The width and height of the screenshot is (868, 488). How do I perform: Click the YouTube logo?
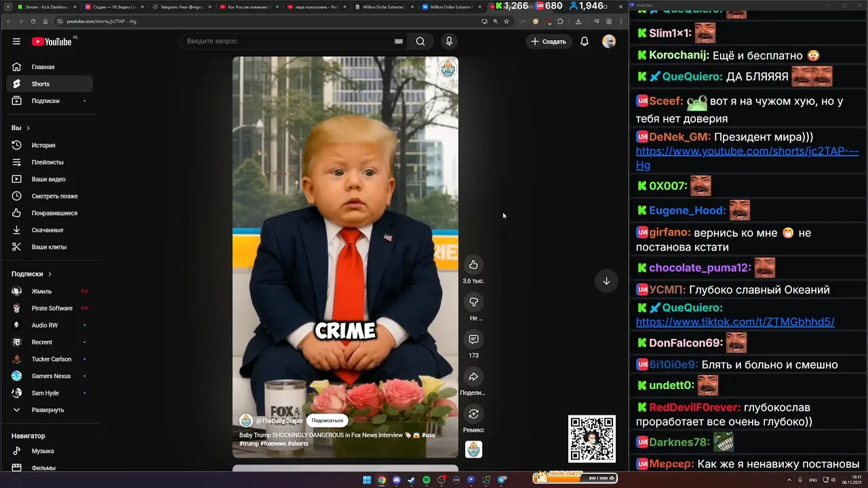52,41
